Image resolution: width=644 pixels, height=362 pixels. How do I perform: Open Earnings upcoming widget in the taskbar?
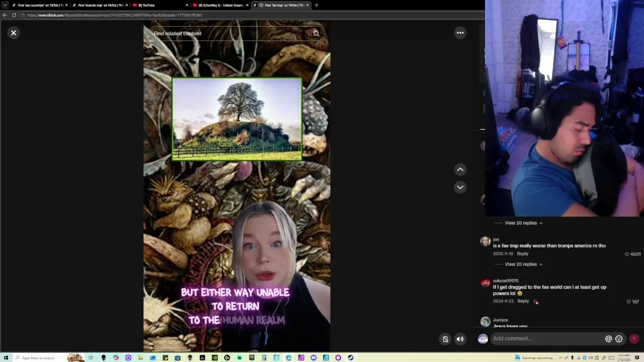[534, 357]
